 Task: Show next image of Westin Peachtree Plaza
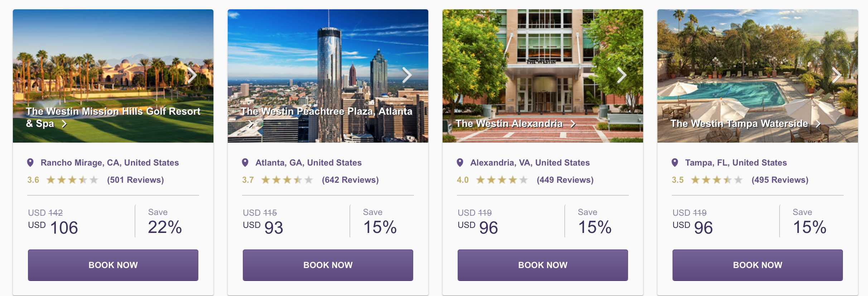pyautogui.click(x=407, y=75)
